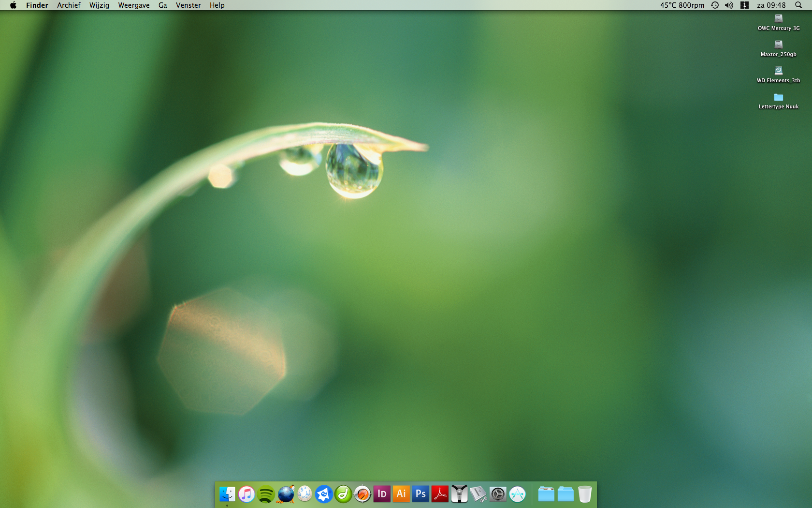Open System Preferences in the dock
This screenshot has width=812, height=508.
[498, 494]
